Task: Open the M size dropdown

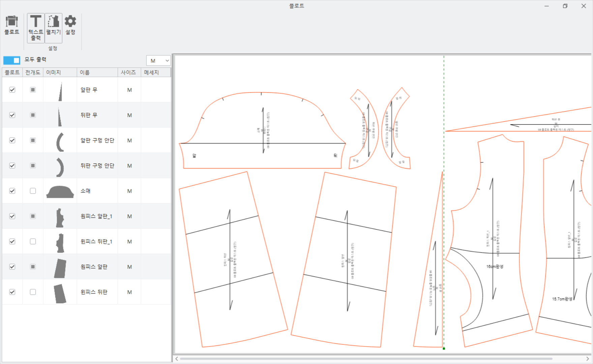Action: pyautogui.click(x=158, y=61)
